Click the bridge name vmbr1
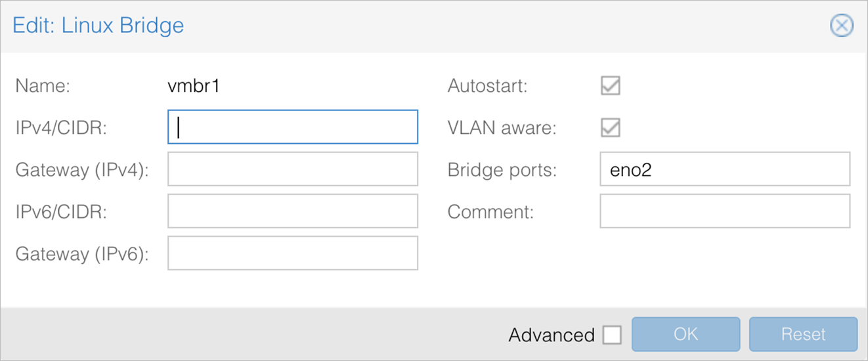The height and width of the screenshot is (361, 868). pyautogui.click(x=194, y=86)
